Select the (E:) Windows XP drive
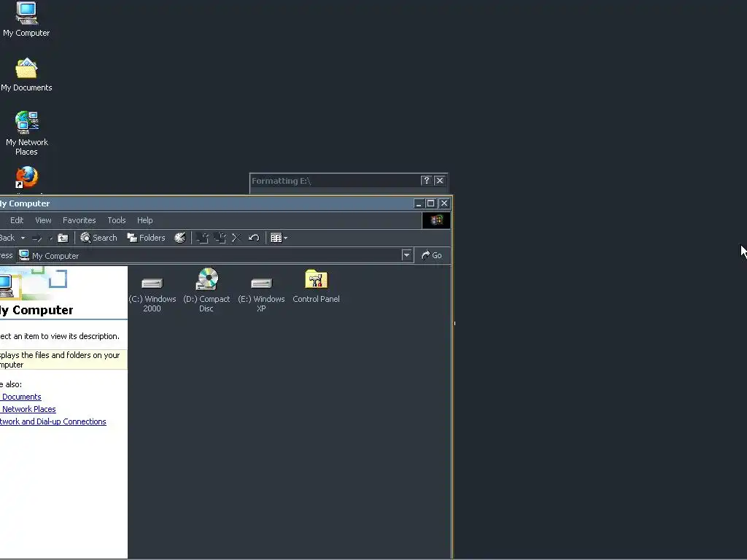This screenshot has height=560, width=747. coord(261,295)
